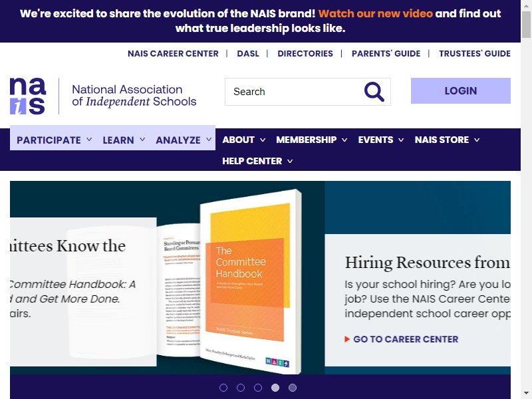Visit the NAIS Career Center link

click(173, 54)
